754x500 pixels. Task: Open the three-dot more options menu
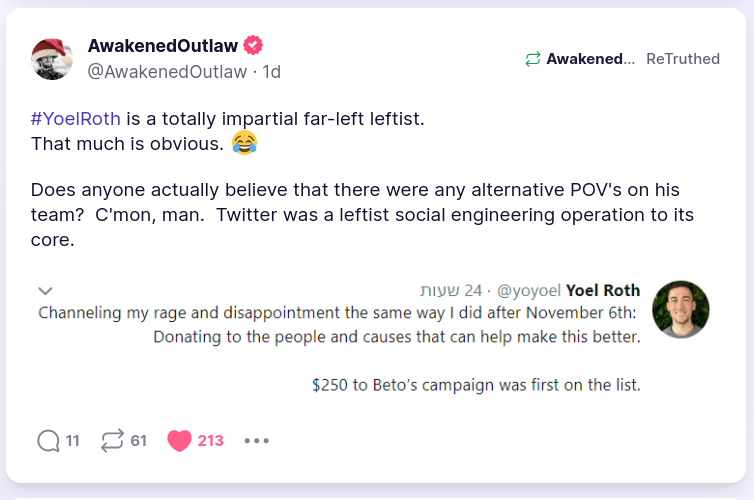tap(257, 440)
